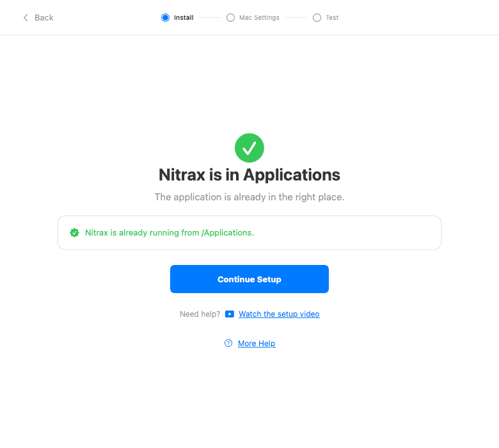The width and height of the screenshot is (499, 448).
Task: Click "Nitrax is already running from /Applications." message
Action: click(x=170, y=233)
